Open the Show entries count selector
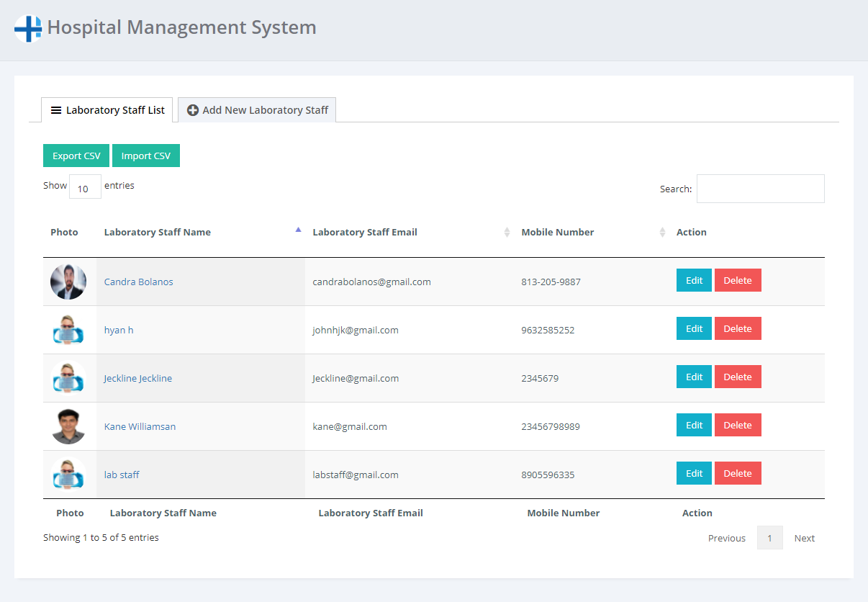The image size is (868, 602). point(85,187)
